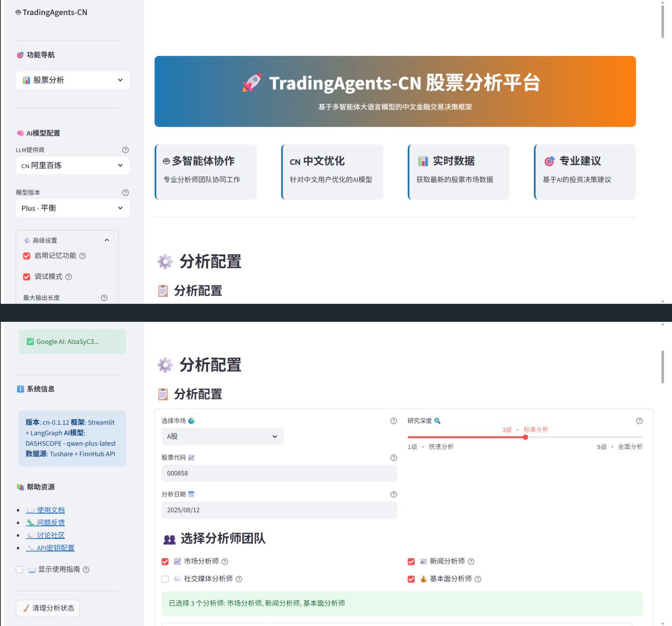Check the 显示使用指南 option

coord(18,569)
